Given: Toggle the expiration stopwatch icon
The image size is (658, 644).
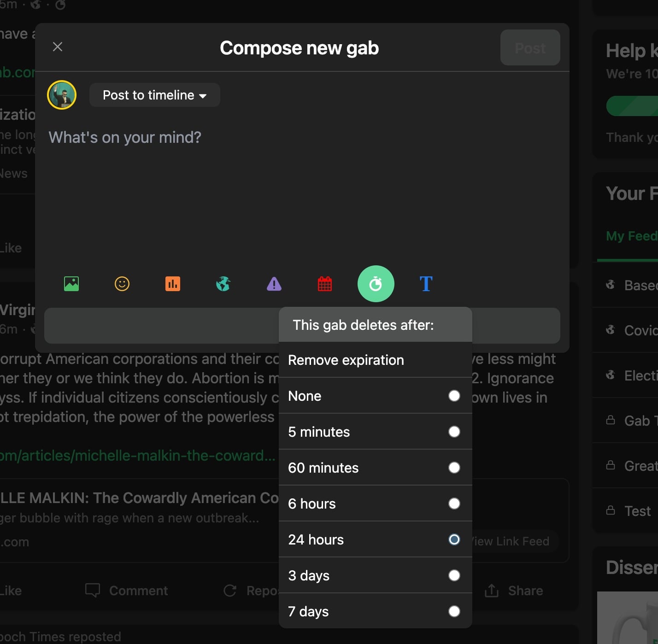Looking at the screenshot, I should click(376, 284).
